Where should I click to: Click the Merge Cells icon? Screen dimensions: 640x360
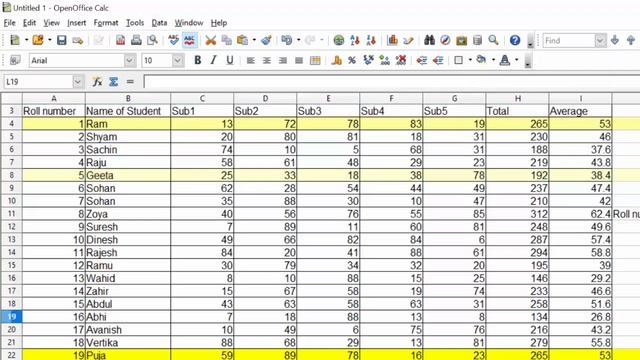(x=315, y=60)
